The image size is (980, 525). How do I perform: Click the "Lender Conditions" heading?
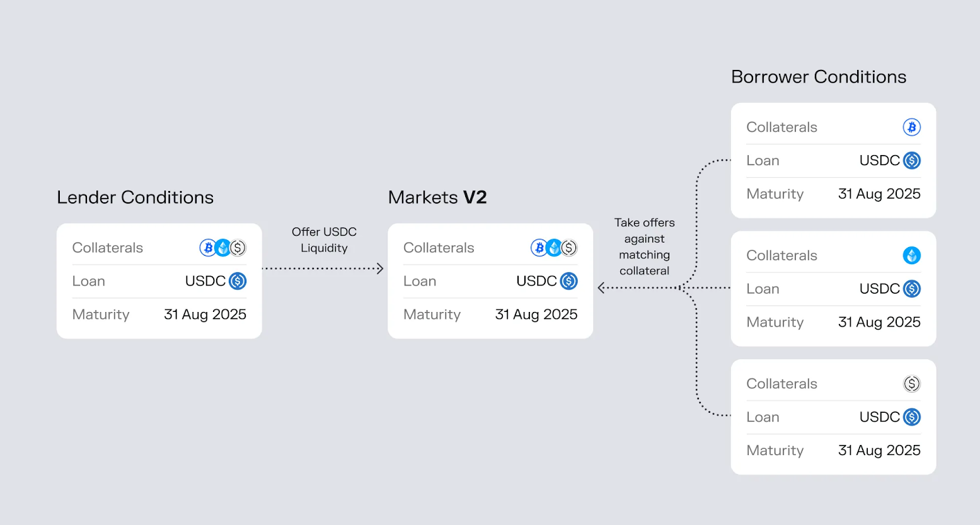coord(135,197)
